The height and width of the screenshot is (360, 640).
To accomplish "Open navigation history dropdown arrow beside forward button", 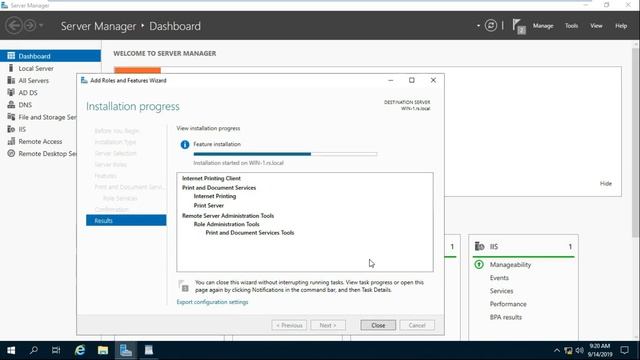I will (41, 26).
